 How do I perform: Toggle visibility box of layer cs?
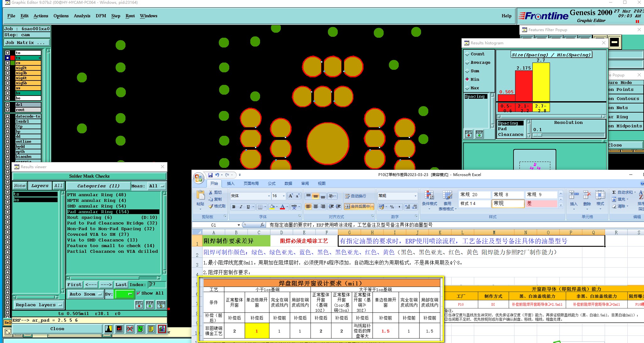[x=8, y=63]
